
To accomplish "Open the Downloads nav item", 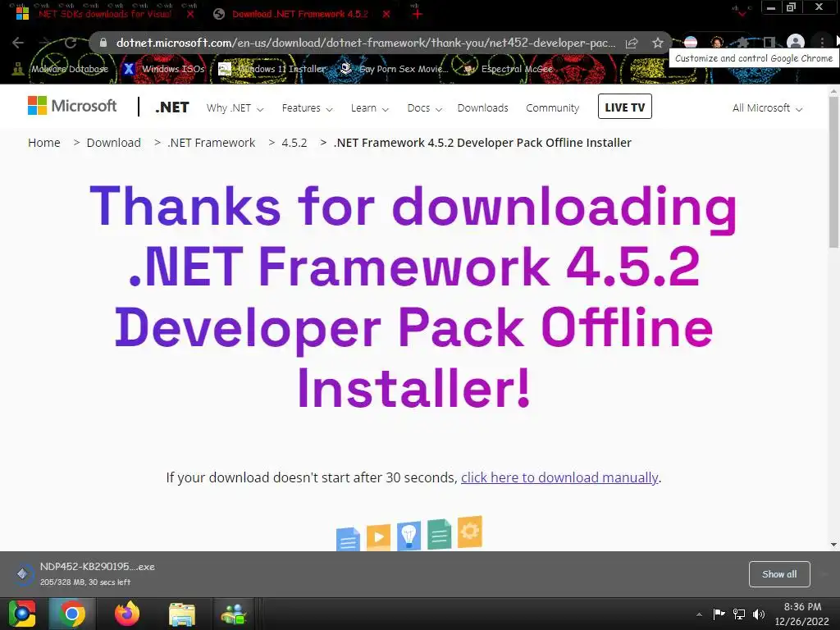I will (x=482, y=108).
